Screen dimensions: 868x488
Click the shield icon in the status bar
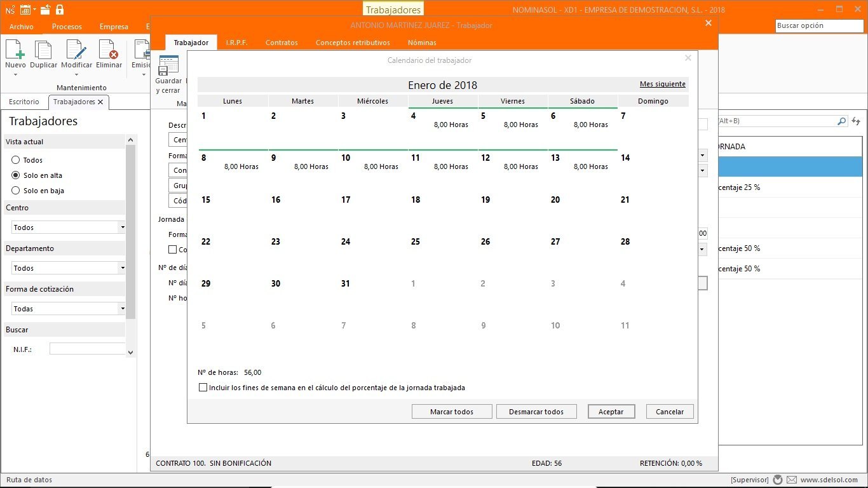tap(778, 480)
